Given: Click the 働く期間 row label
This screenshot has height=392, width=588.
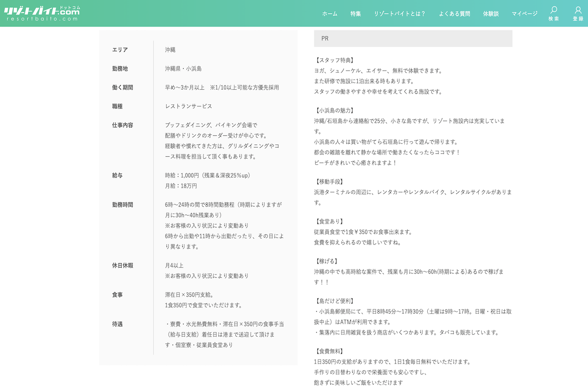Looking at the screenshot, I should tap(122, 87).
